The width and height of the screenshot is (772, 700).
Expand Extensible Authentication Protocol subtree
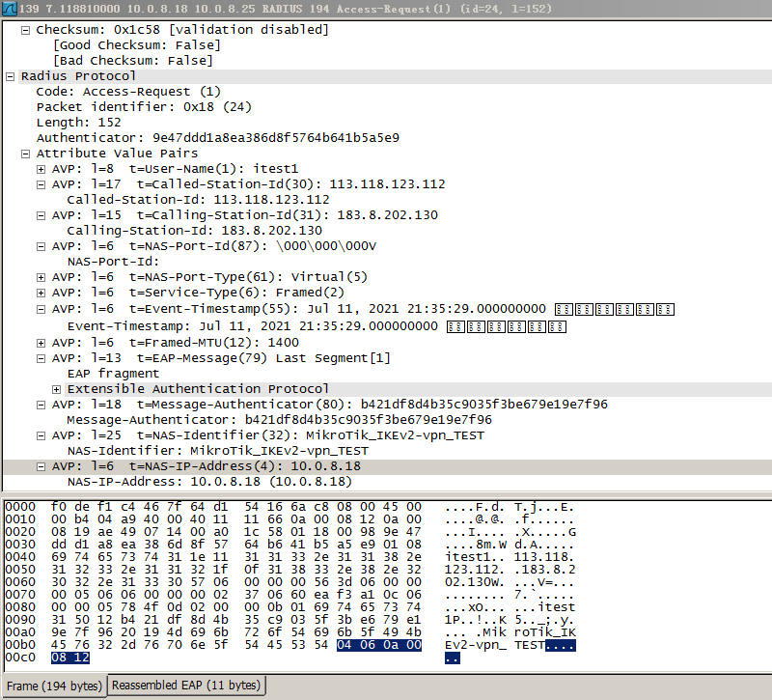point(57,390)
